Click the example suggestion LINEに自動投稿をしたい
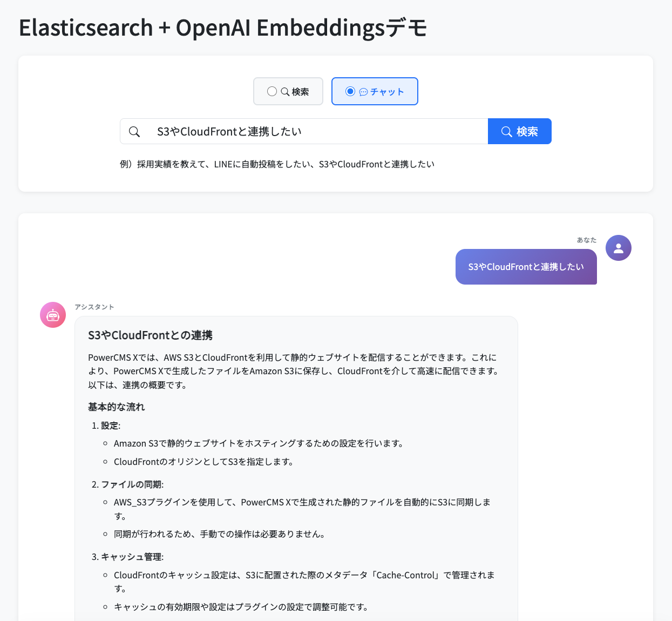The width and height of the screenshot is (672, 621). [256, 164]
